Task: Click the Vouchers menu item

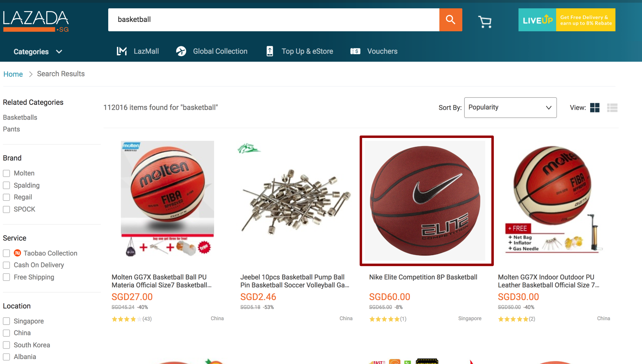Action: (x=381, y=51)
